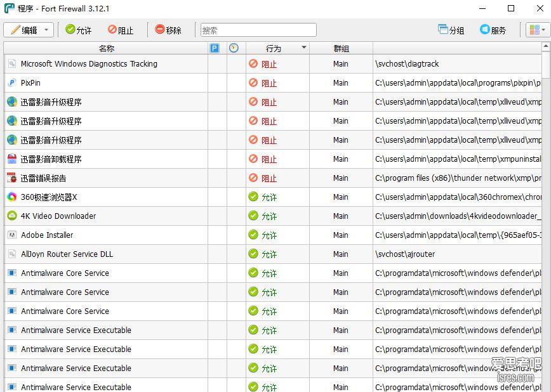The height and width of the screenshot is (392, 551).
Task: Click the xmpuninstal path cell
Action: [458, 159]
